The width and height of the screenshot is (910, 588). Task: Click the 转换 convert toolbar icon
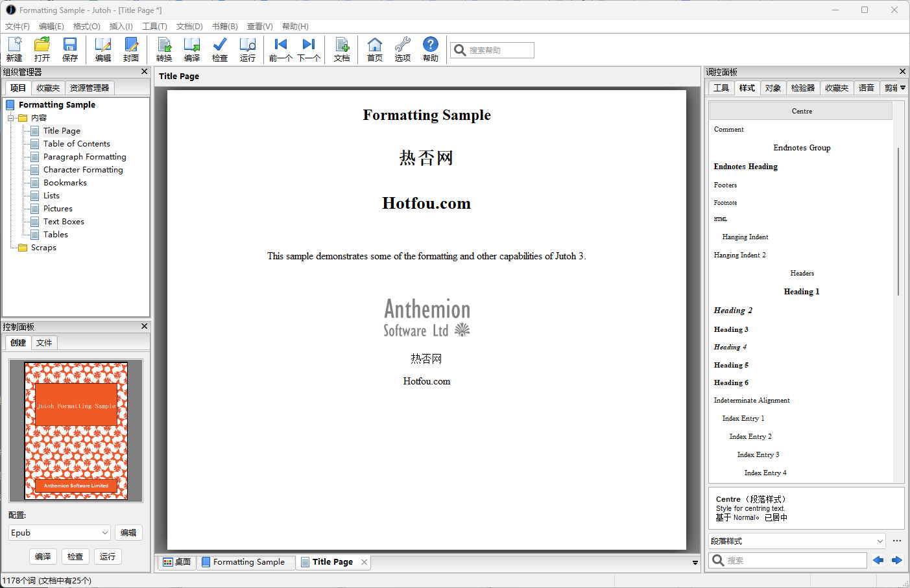164,49
